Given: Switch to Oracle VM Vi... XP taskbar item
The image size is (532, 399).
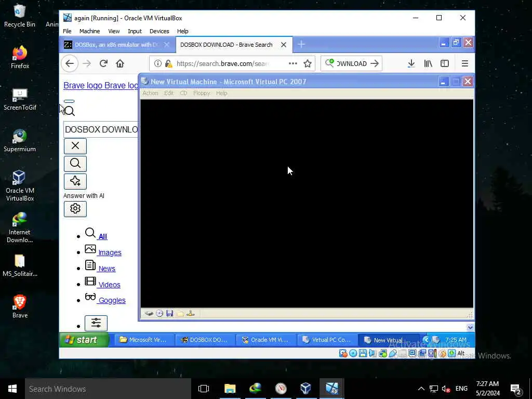Looking at the screenshot, I should coord(267,340).
